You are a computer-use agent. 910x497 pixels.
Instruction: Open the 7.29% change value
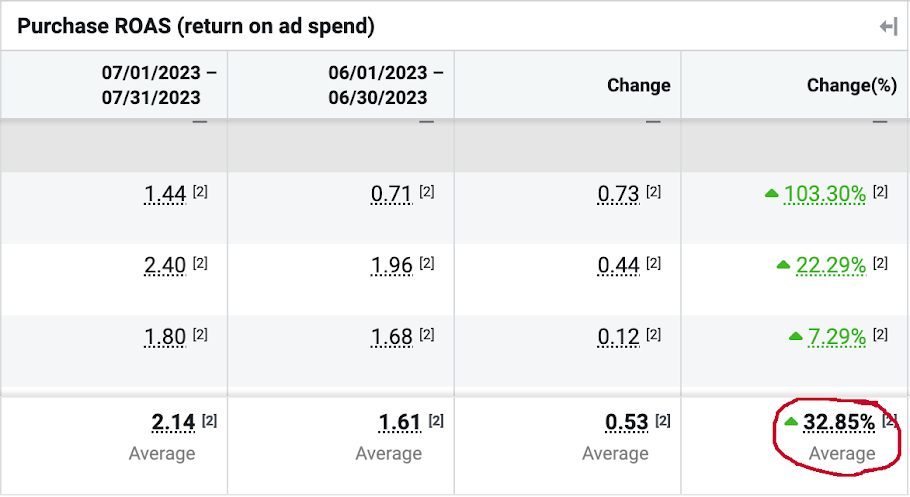click(836, 337)
